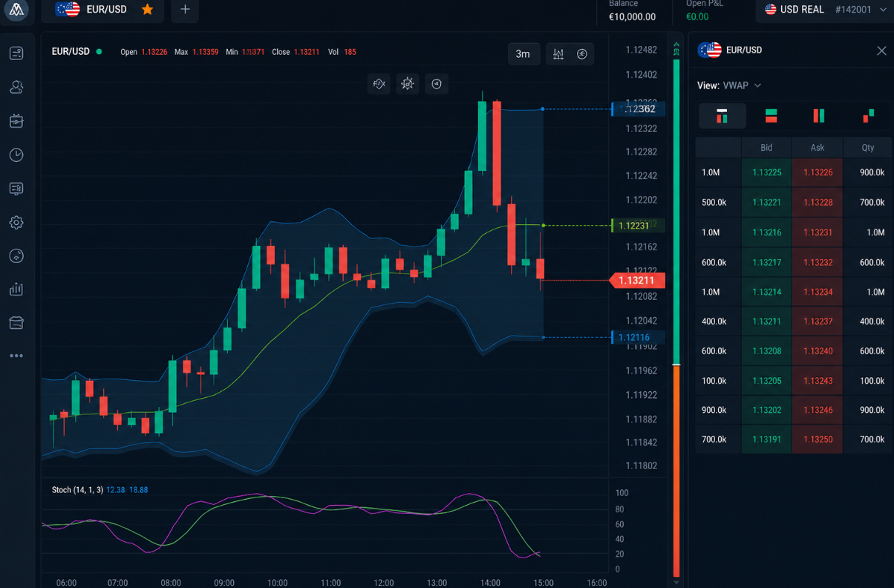The image size is (894, 588).
Task: Select side-by-side red-green order book layout
Action: [x=819, y=116]
